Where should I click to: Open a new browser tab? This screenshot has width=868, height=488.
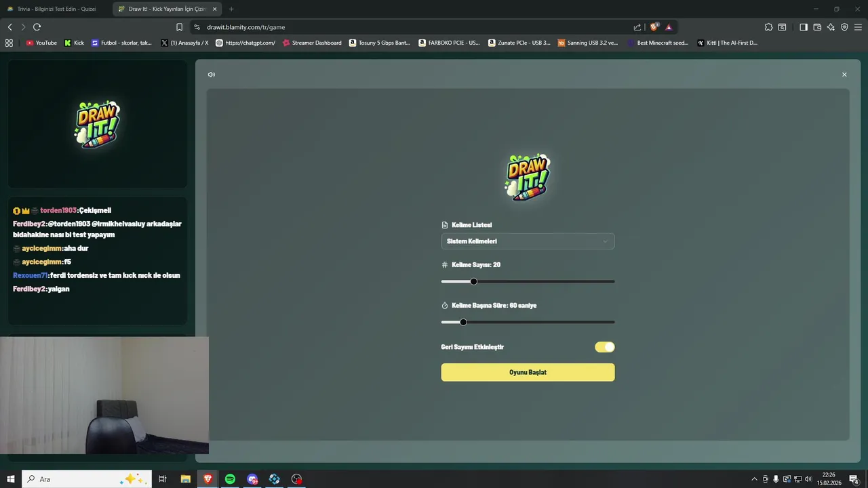231,9
